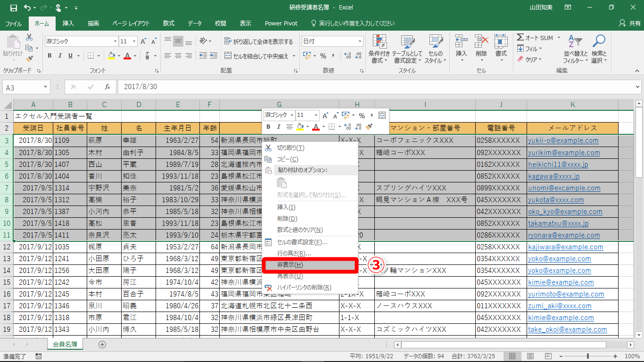Toggle Underline in the ribbon font group
The height and width of the screenshot is (362, 644).
(71, 56)
